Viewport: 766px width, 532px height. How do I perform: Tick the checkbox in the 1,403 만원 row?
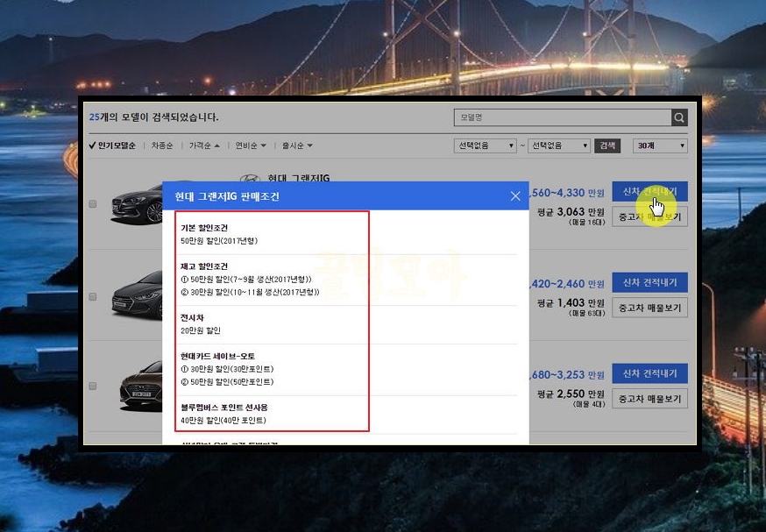[x=93, y=296]
